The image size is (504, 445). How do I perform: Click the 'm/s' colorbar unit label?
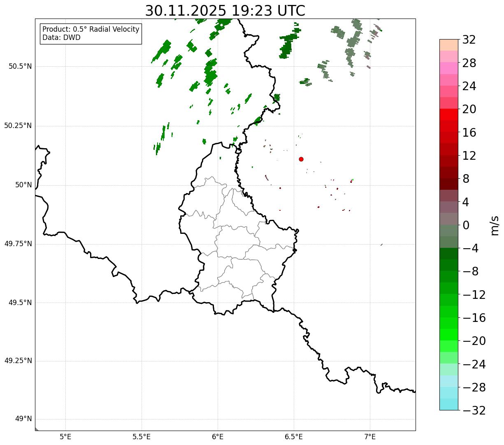495,225
